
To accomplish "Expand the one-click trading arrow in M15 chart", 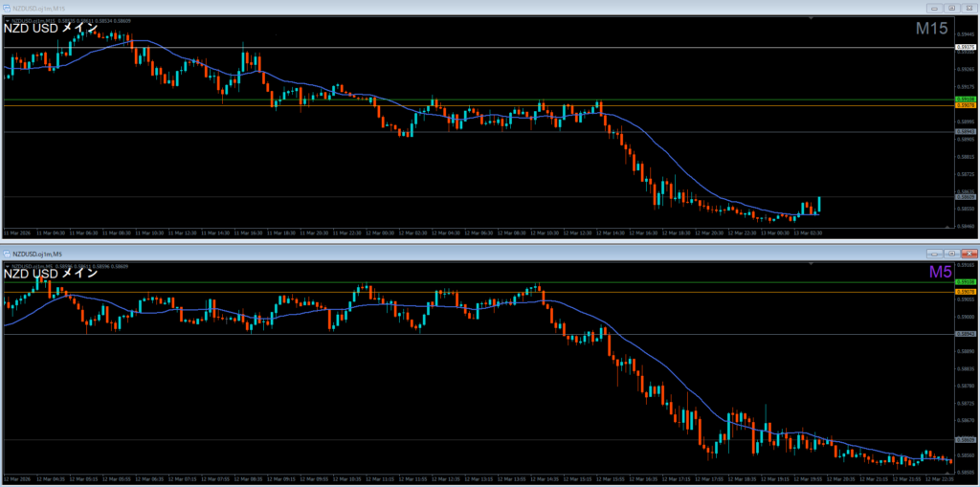I will 7,21.
